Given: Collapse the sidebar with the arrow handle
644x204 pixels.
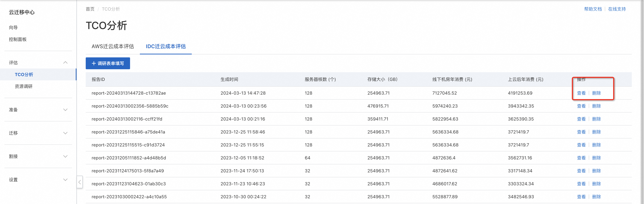Looking at the screenshot, I should (79, 182).
